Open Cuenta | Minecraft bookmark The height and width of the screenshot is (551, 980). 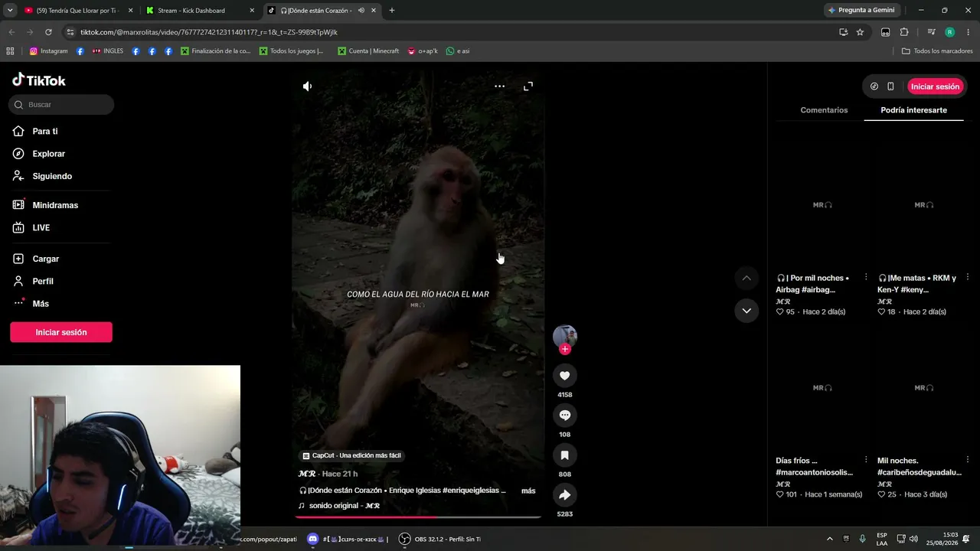pyautogui.click(x=368, y=51)
